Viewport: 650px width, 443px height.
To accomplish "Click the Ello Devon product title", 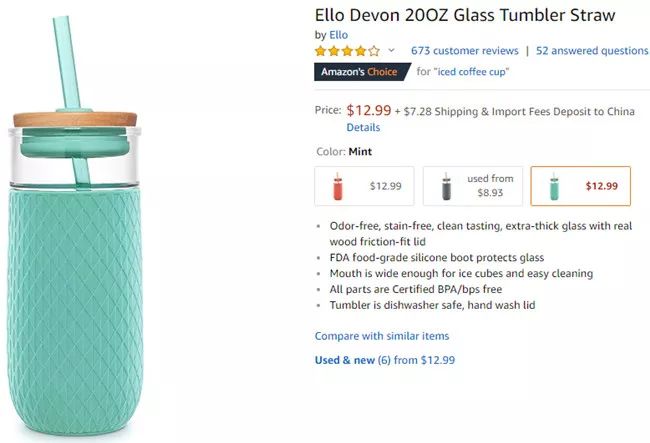I will tap(464, 15).
